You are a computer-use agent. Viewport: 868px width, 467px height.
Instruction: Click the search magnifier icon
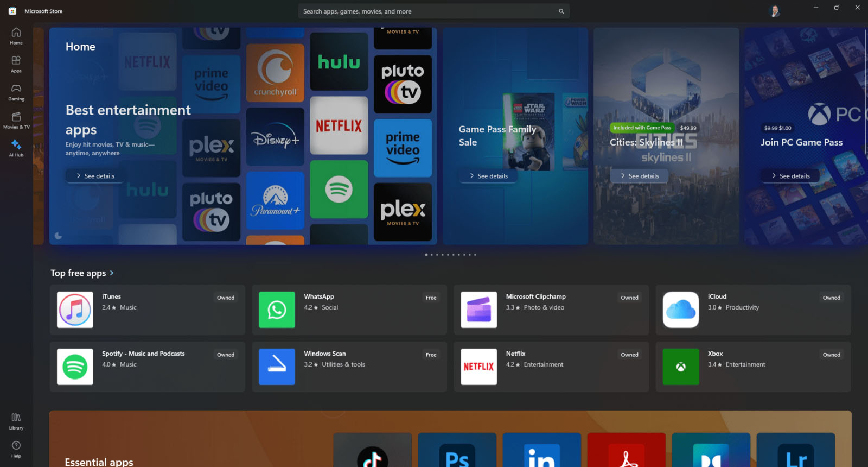point(561,11)
